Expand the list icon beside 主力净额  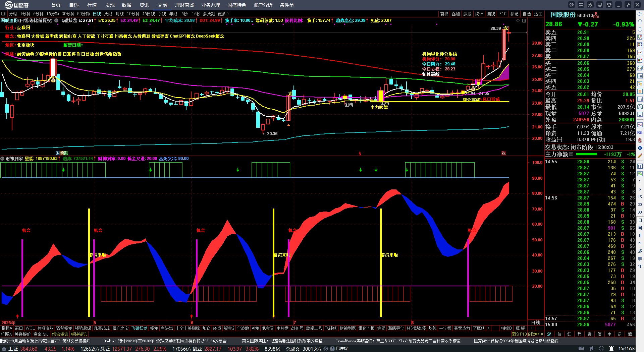(571, 154)
